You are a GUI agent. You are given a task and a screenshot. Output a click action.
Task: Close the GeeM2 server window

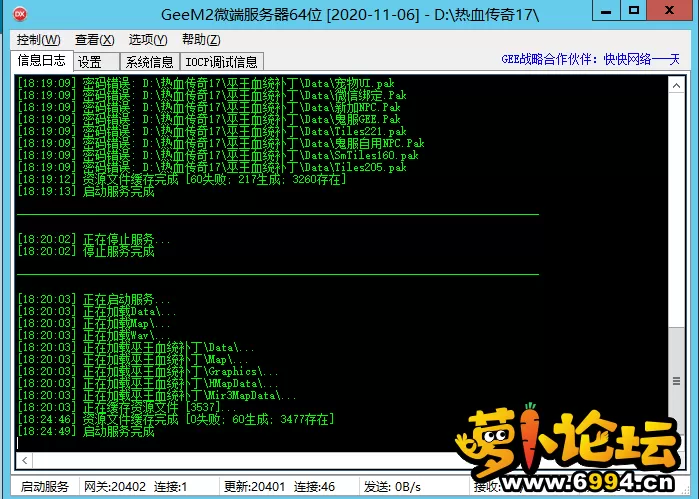click(669, 10)
